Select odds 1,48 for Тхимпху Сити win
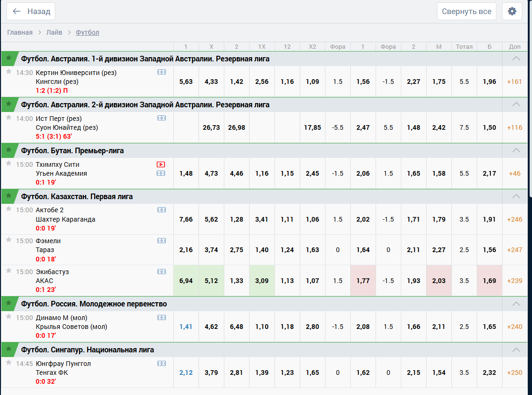This screenshot has width=532, height=395. point(186,173)
